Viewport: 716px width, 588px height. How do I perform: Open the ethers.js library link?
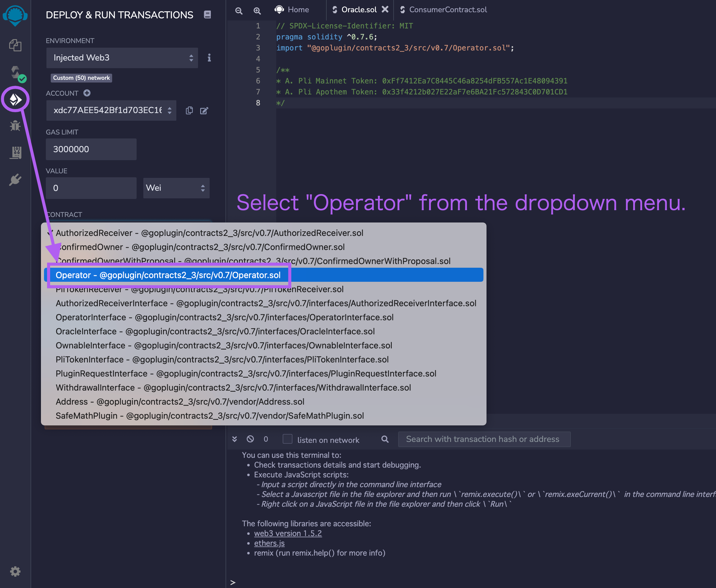(269, 543)
